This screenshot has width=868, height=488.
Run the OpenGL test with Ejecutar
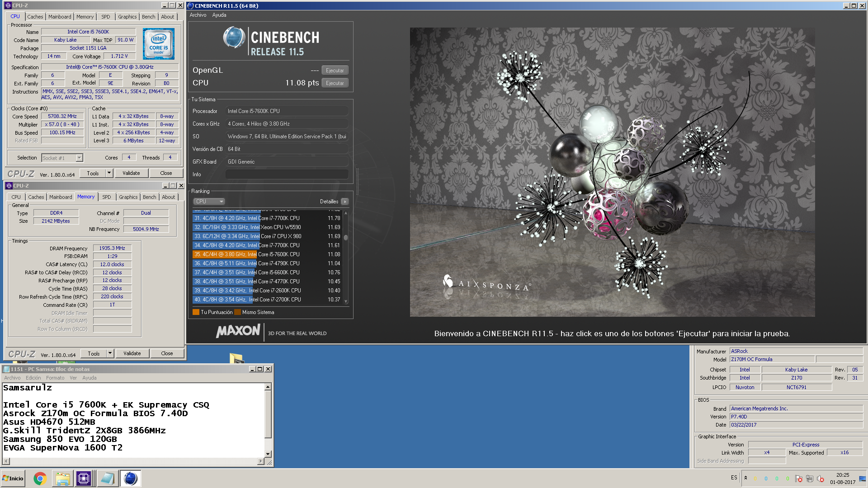pyautogui.click(x=335, y=70)
